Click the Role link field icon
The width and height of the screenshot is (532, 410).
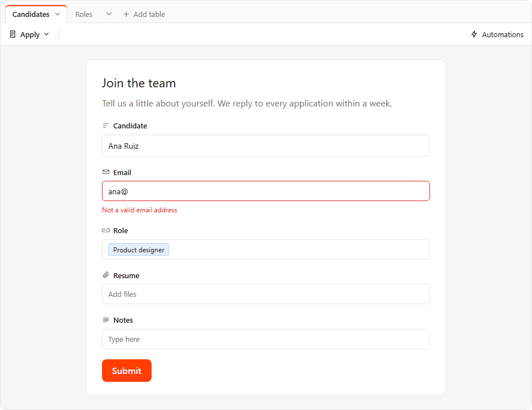(x=106, y=230)
